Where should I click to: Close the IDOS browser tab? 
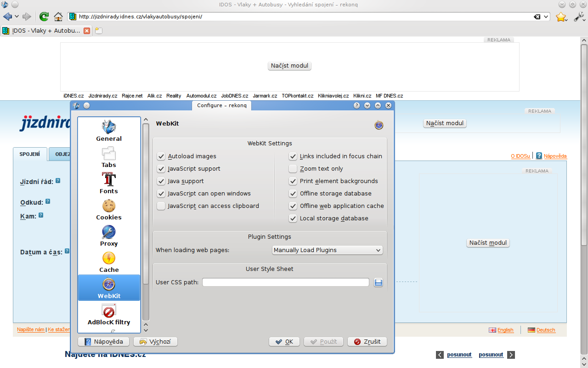tap(86, 31)
